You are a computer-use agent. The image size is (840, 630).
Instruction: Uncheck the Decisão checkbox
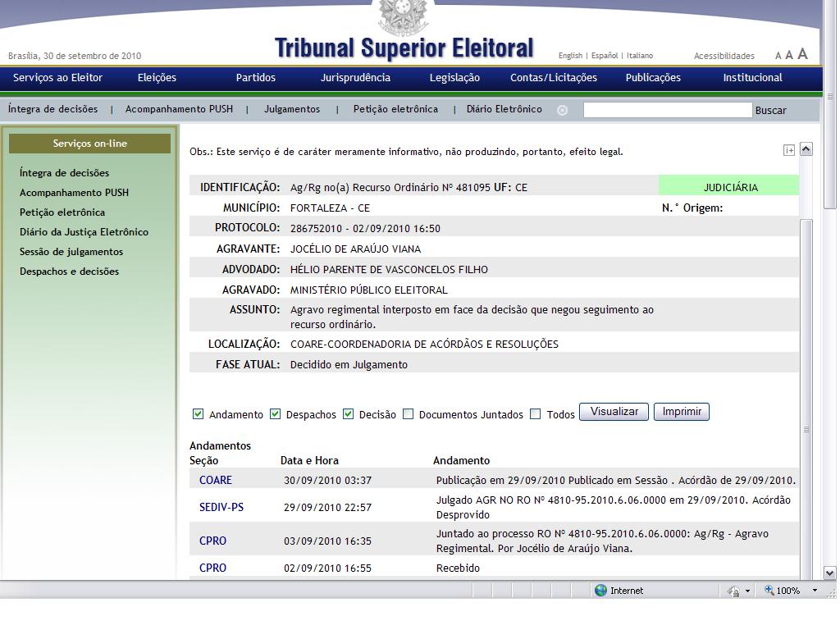348,414
